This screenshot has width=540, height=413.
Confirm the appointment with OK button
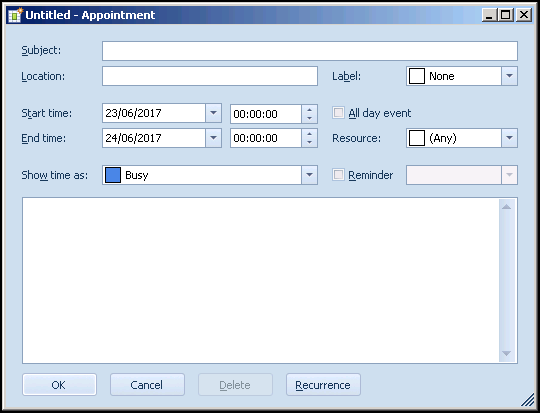click(59, 384)
